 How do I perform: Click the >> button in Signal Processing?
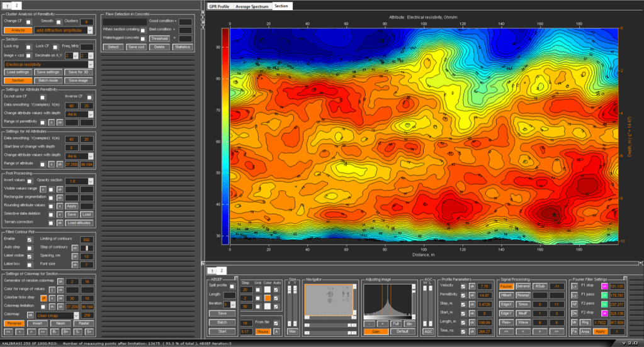click(x=556, y=331)
